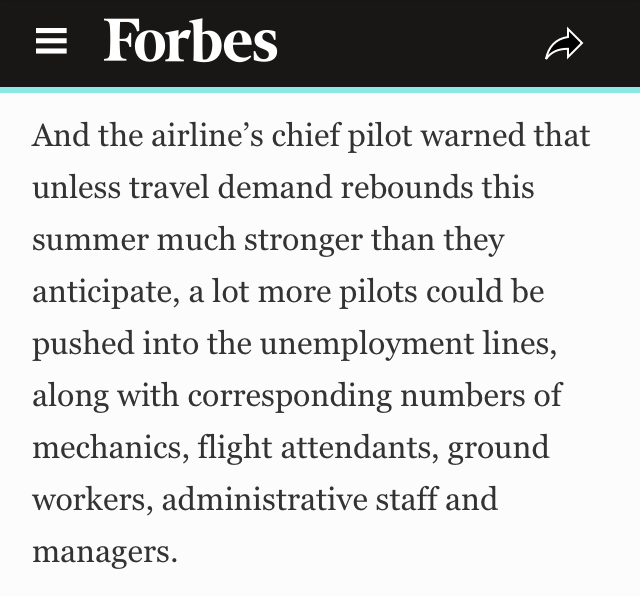This screenshot has height=596, width=640.
Task: Click the word "administrative" in the paragraph
Action: tap(264, 499)
